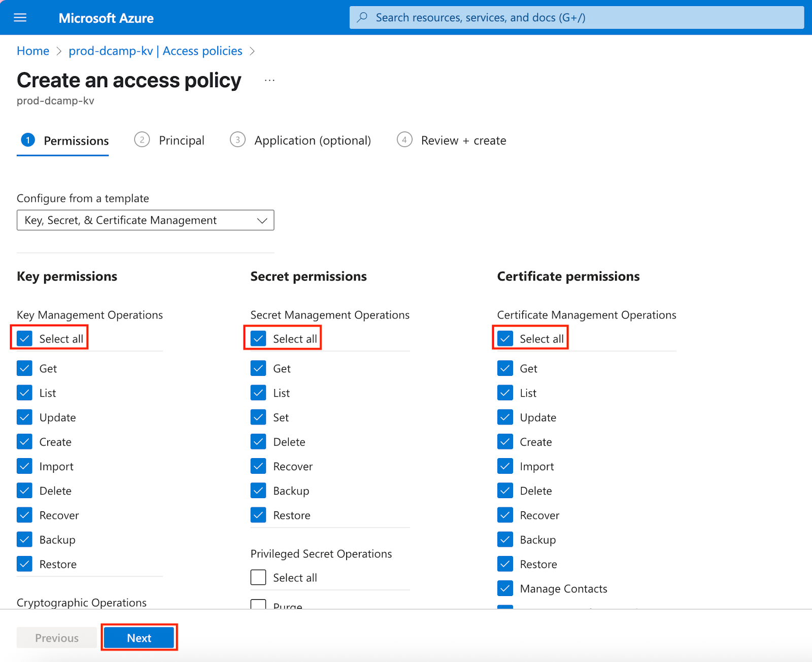The height and width of the screenshot is (662, 812).
Task: Uncheck the Import key permission
Action: click(24, 466)
